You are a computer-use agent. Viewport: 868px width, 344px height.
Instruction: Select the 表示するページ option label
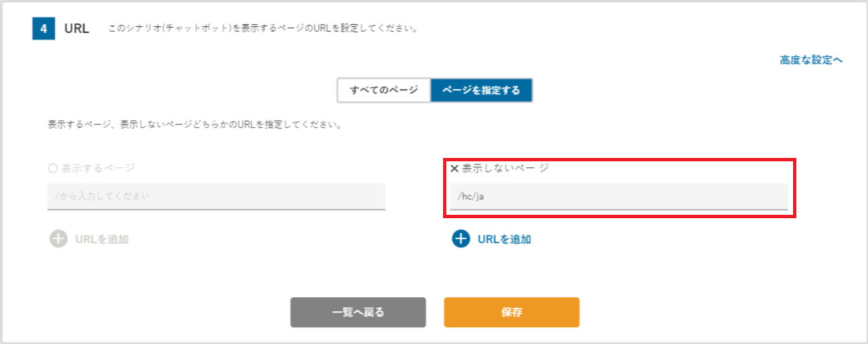coord(98,169)
